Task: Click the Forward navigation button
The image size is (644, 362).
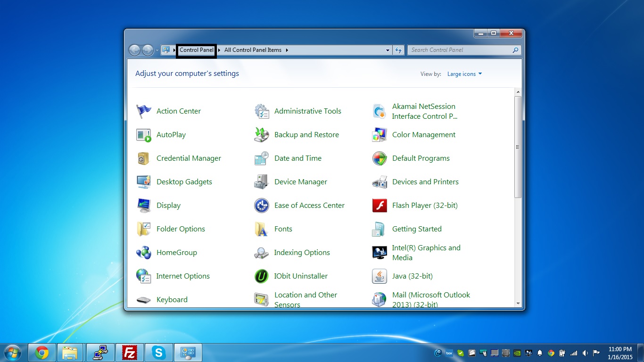Action: [148, 50]
